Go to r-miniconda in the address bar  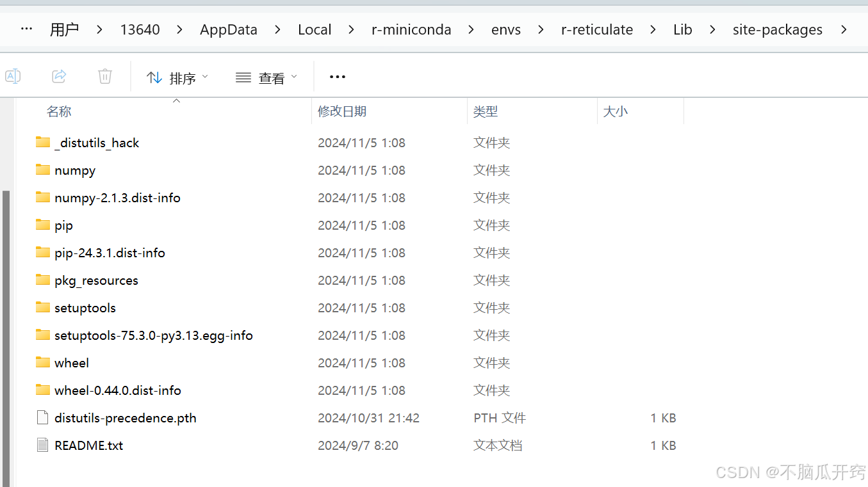[411, 29]
